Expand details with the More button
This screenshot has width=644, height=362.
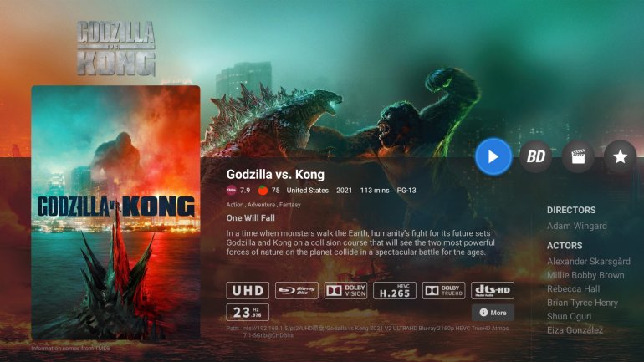[x=493, y=313]
